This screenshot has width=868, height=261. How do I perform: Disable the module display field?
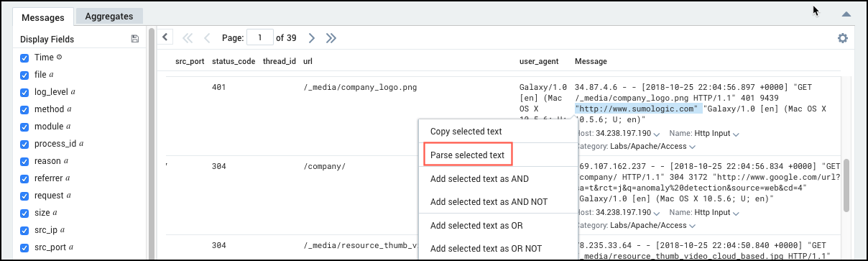(24, 127)
